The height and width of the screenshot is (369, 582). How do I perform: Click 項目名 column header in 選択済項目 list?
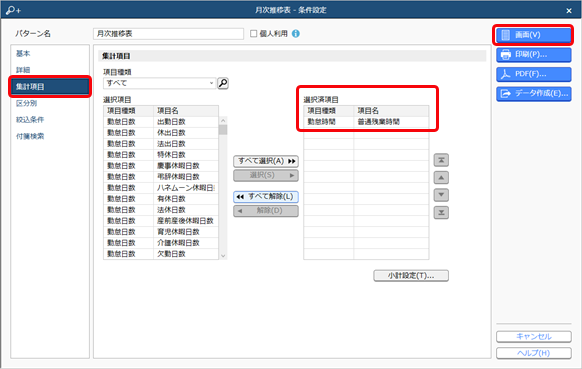point(391,111)
